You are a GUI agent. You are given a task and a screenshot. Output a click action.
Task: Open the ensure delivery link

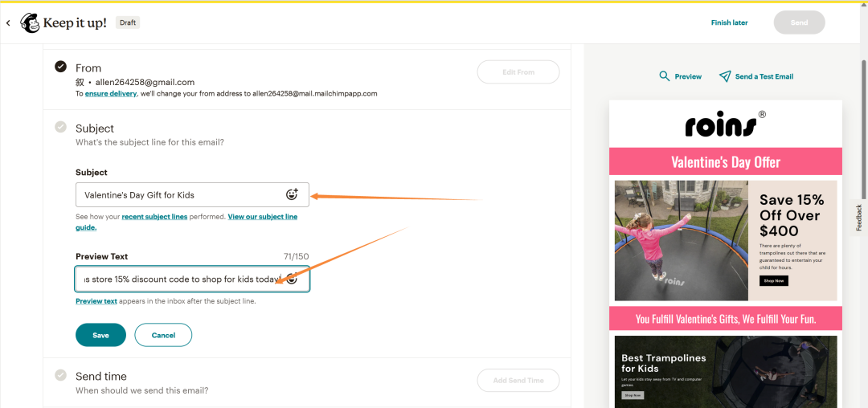point(112,93)
